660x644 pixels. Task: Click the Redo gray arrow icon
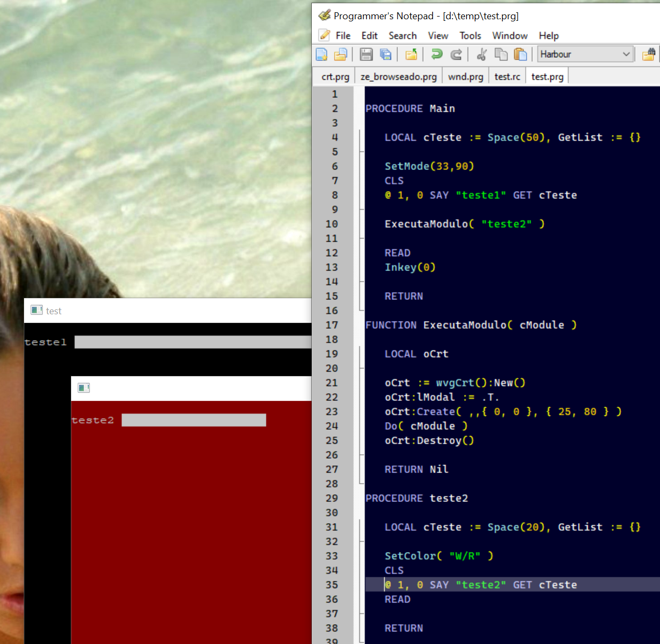click(x=456, y=54)
